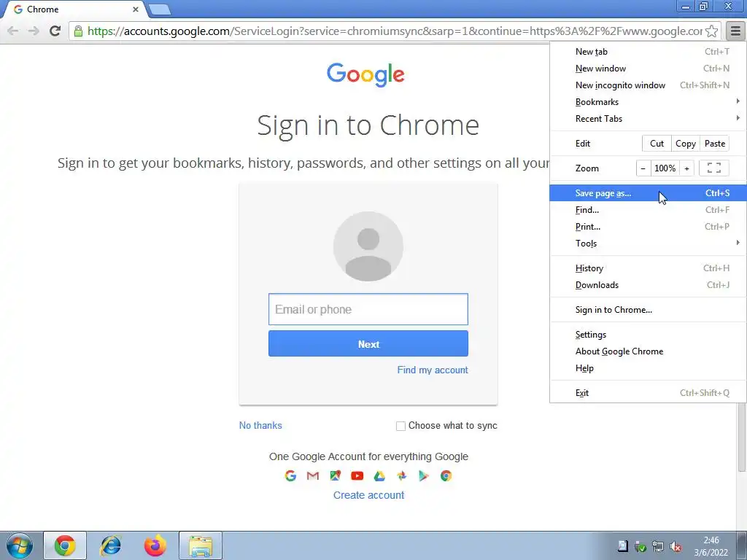Screen dimensions: 747x560
Task: Click the Gmail service icon
Action: point(312,475)
